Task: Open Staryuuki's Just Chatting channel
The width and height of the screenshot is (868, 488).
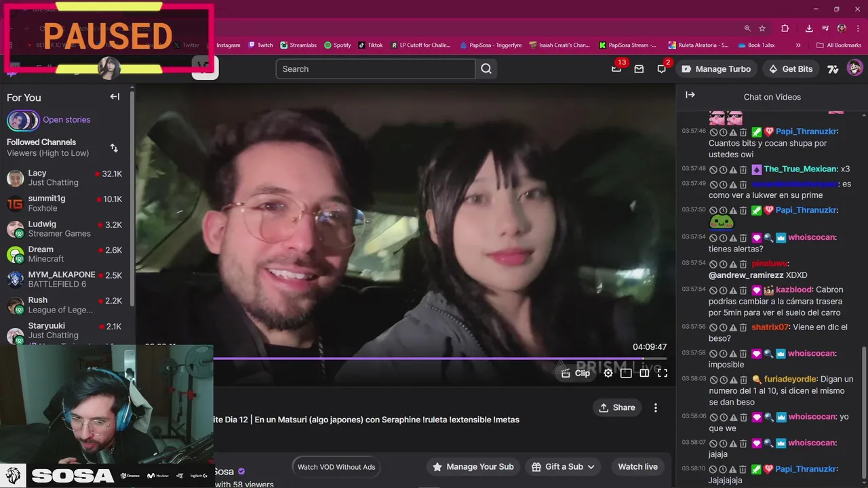Action: 65,330
